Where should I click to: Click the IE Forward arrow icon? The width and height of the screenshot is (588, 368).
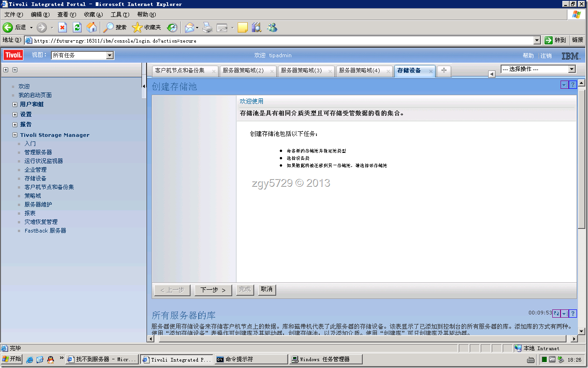pyautogui.click(x=42, y=27)
